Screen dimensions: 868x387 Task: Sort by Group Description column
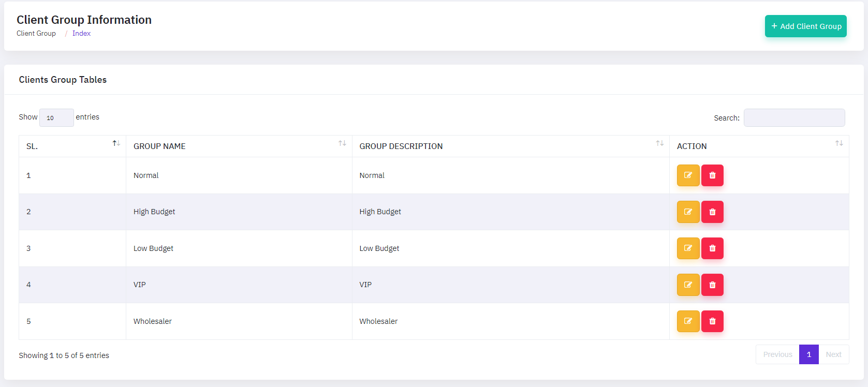click(659, 143)
